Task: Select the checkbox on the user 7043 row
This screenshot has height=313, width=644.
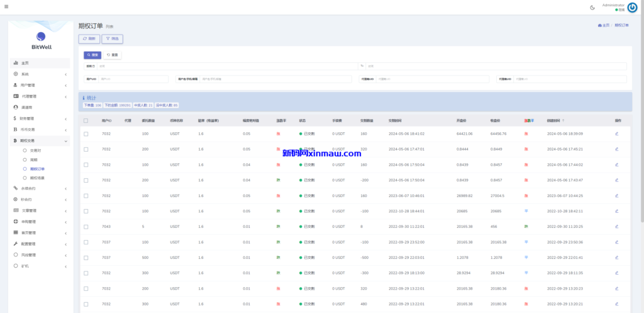Action: (86, 226)
